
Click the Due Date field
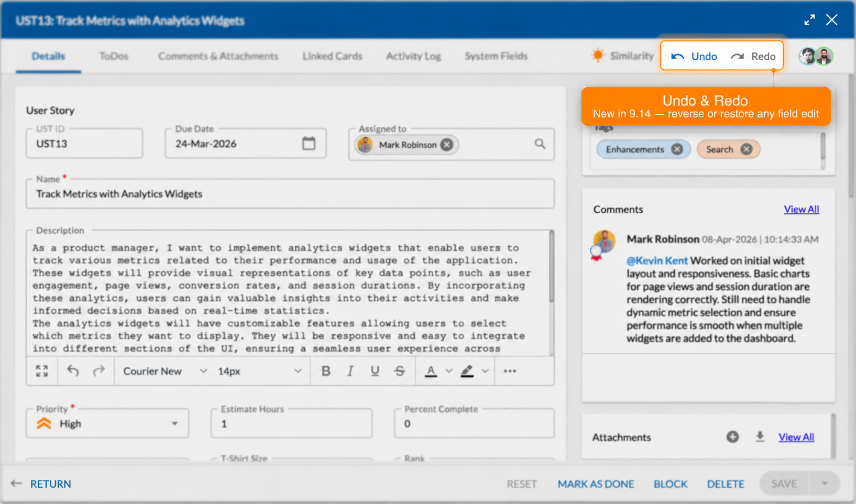click(245, 143)
